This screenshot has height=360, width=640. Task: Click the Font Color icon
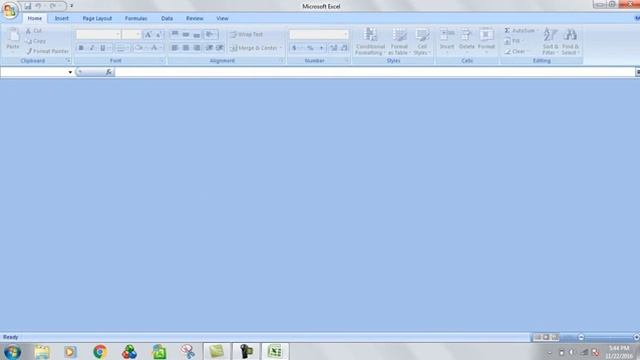point(154,48)
